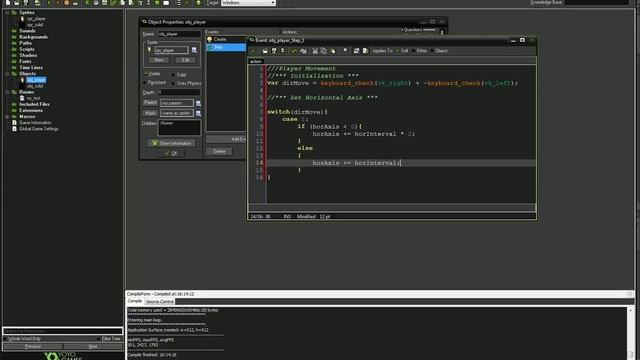Click the icon right of the search magnifier

click(356, 51)
